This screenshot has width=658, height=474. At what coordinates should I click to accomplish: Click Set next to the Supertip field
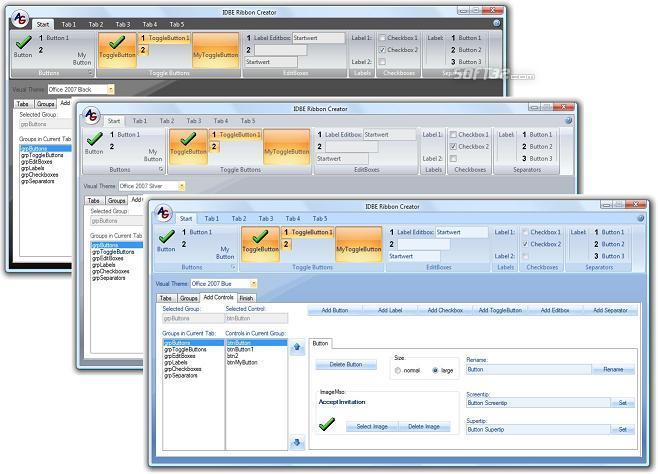point(622,430)
